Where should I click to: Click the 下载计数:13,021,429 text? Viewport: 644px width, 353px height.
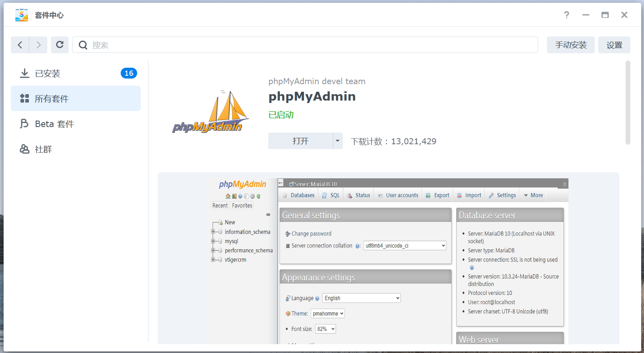point(393,141)
